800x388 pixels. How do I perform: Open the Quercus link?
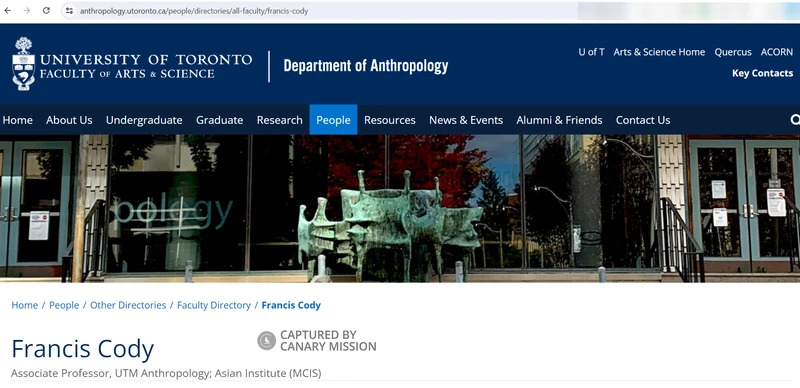(x=733, y=52)
